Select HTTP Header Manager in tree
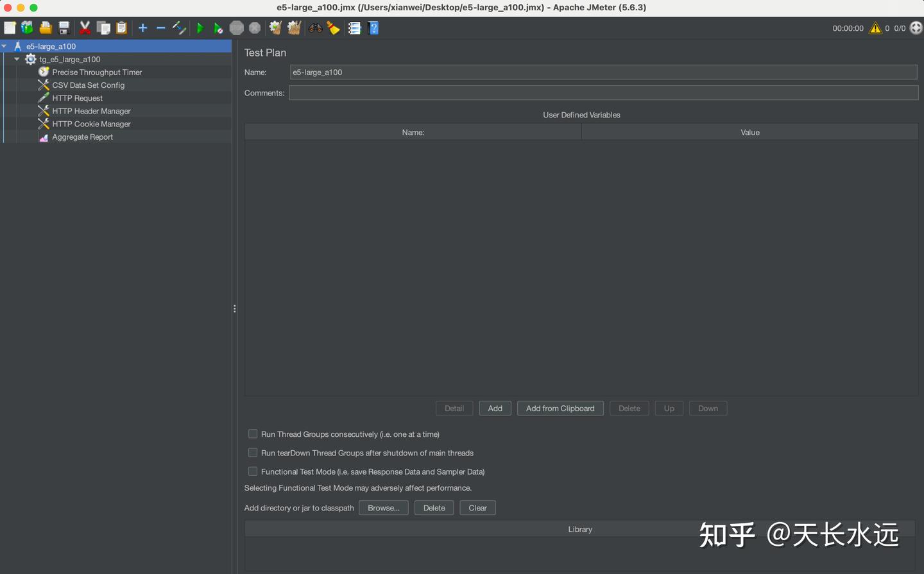 91,111
